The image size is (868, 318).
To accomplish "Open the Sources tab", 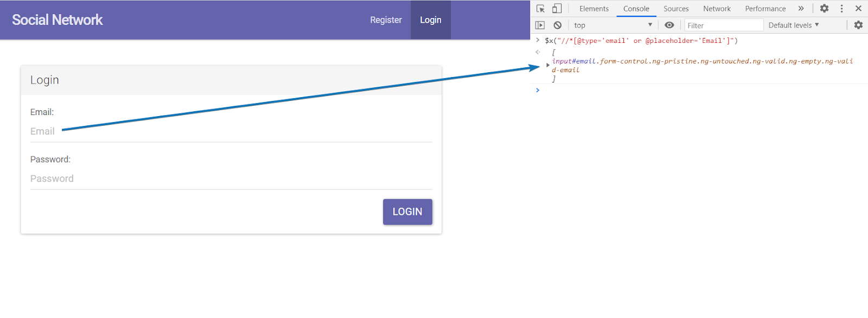I will tap(676, 9).
